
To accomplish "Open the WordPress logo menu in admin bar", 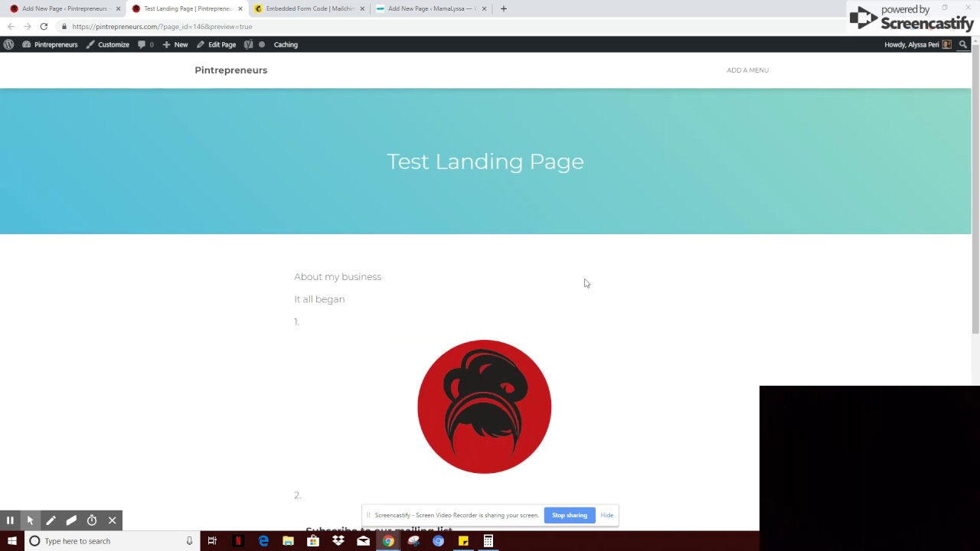I will [8, 44].
